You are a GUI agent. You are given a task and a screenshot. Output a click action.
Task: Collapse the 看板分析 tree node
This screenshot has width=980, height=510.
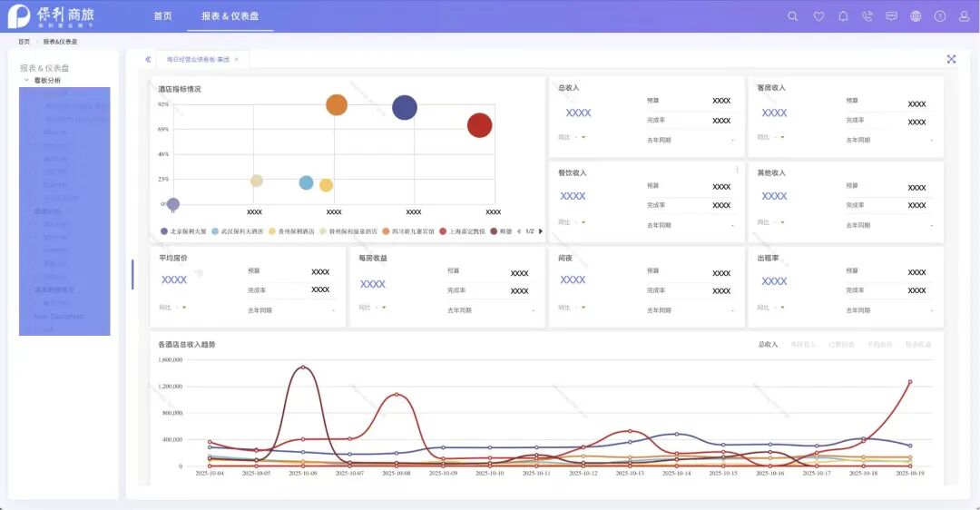click(x=26, y=80)
